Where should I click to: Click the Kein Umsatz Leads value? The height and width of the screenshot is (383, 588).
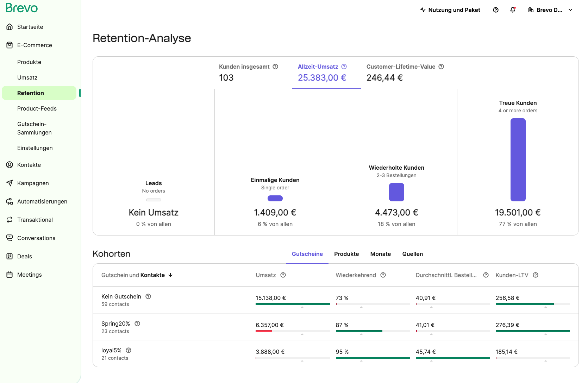[x=154, y=212]
